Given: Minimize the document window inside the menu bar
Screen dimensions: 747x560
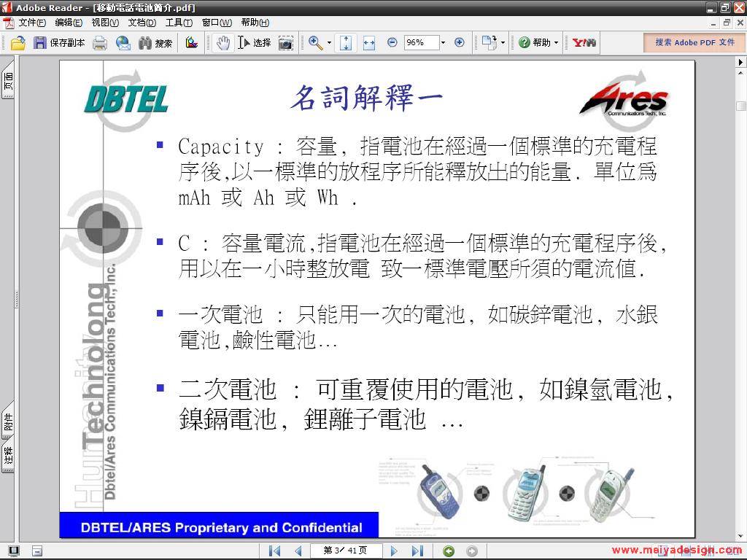Looking at the screenshot, I should coord(713,23).
